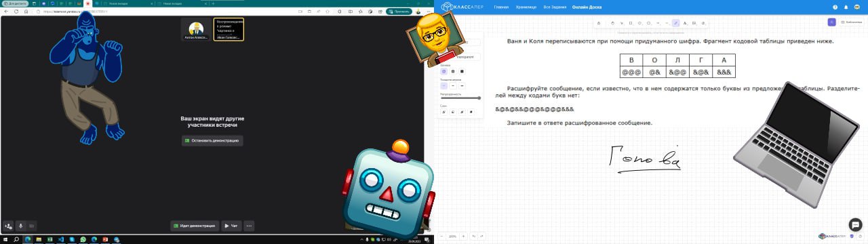This screenshot has width=868, height=244.
Task: Open more options ellipsis in the meeting
Action: coord(249,226)
